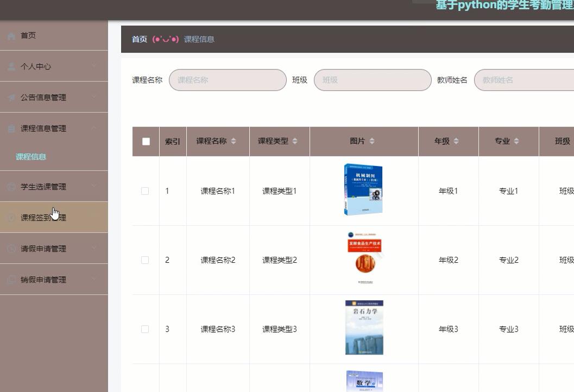This screenshot has height=392, width=574.
Task: Open 学生选课管理 sidebar menu
Action: pos(54,187)
